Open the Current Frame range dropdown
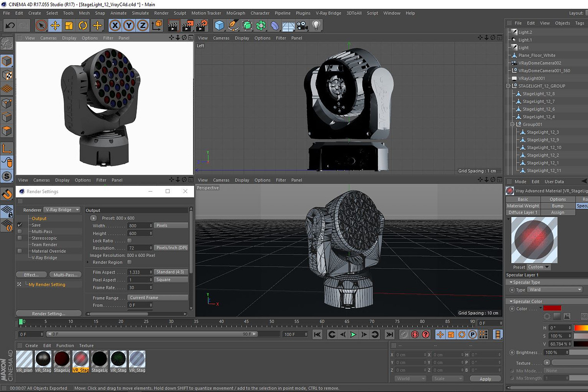The image size is (588, 392). [158, 297]
